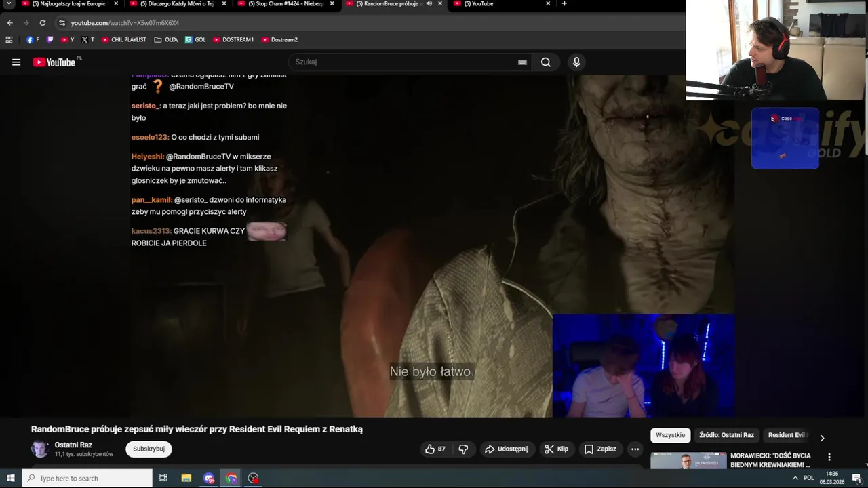Reload the page

click(42, 22)
